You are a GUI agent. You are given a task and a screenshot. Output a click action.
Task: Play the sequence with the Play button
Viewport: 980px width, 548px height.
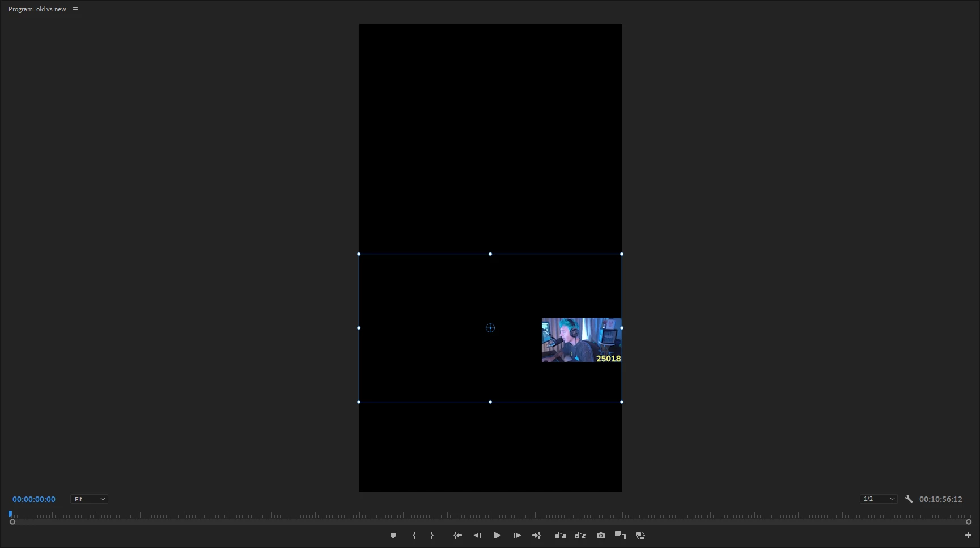point(497,536)
